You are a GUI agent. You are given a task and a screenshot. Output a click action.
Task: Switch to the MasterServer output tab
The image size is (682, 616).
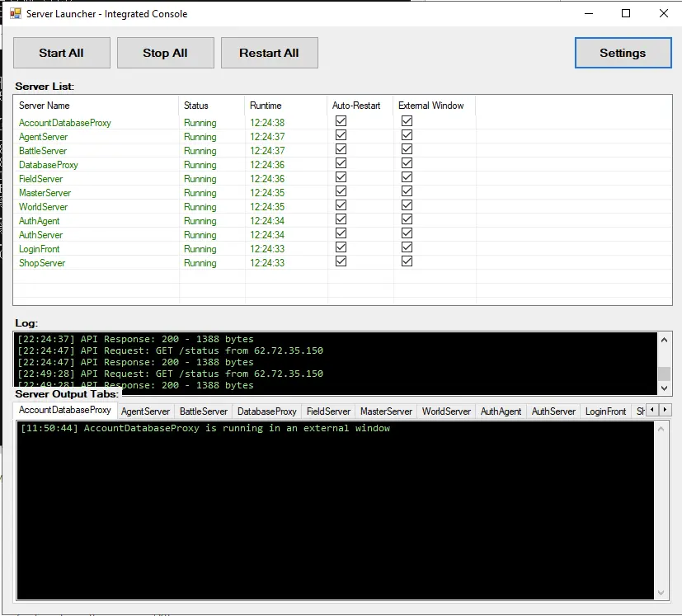(386, 411)
